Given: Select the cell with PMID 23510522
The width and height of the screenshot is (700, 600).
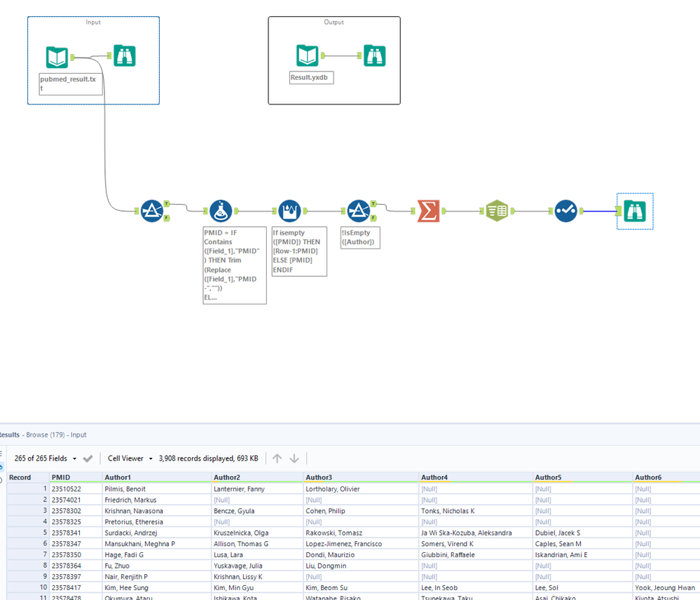Looking at the screenshot, I should pyautogui.click(x=76, y=489).
